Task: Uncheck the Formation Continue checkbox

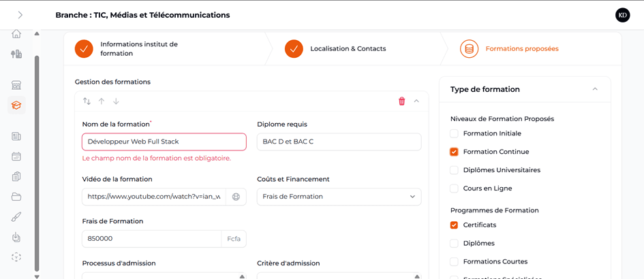Action: 454,152
